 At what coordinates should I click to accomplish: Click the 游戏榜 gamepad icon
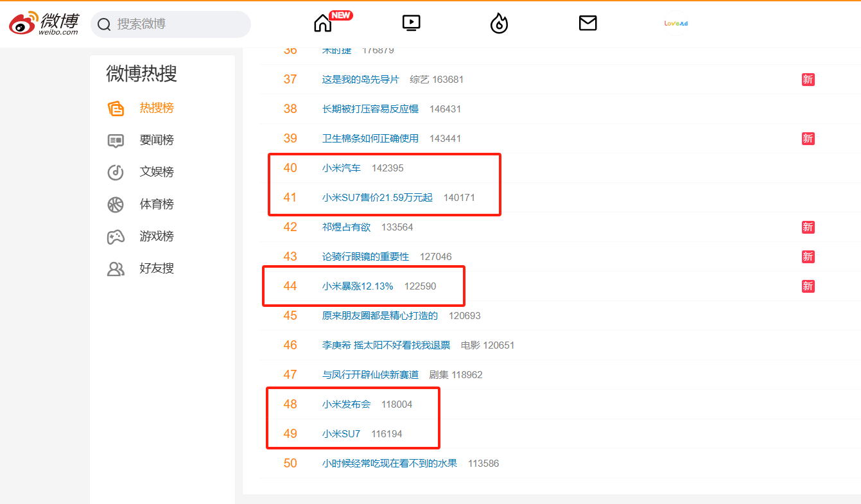(x=116, y=236)
